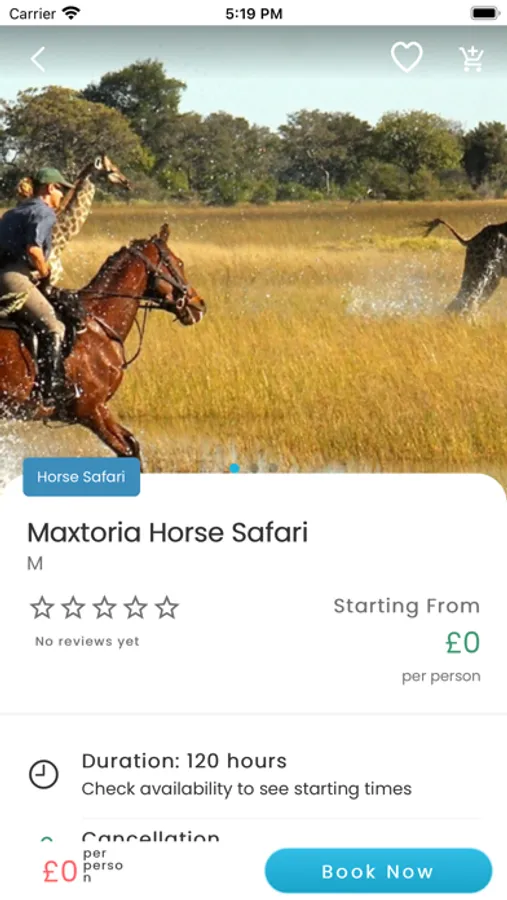This screenshot has height=900, width=507.
Task: Jump to the third carousel image dot
Action: coord(273,468)
